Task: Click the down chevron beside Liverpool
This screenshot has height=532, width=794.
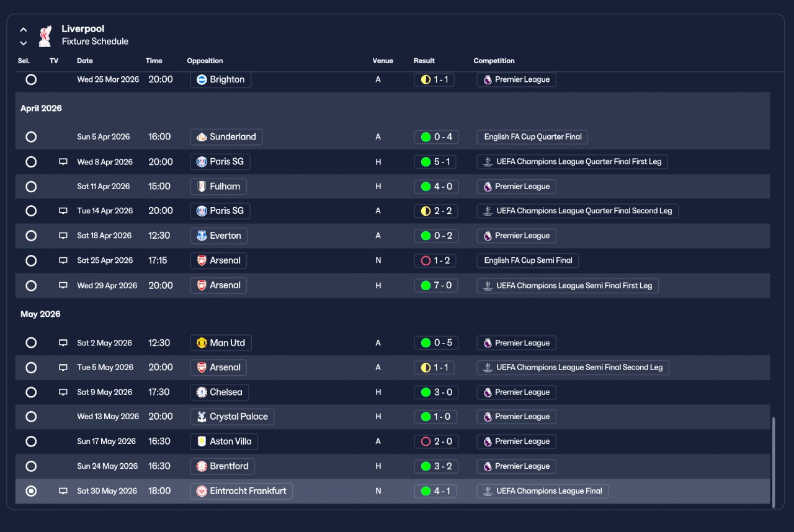Action: pyautogui.click(x=24, y=43)
